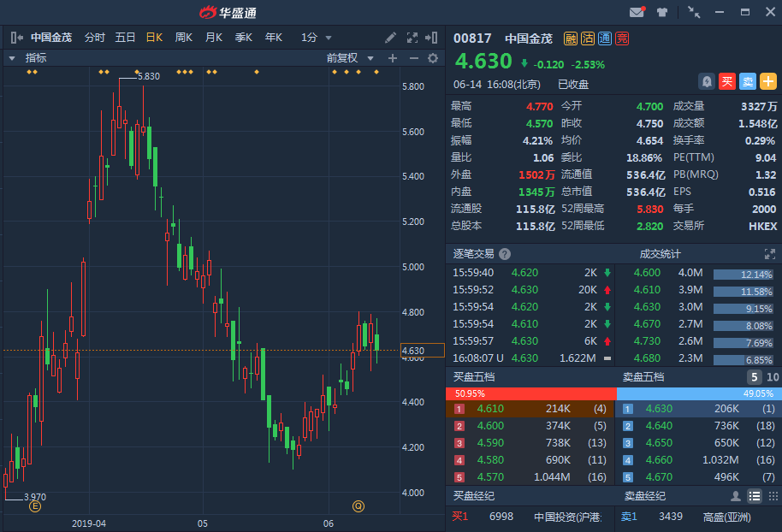
Task: Click the 52周最高 value 5.830
Action: [x=650, y=209]
